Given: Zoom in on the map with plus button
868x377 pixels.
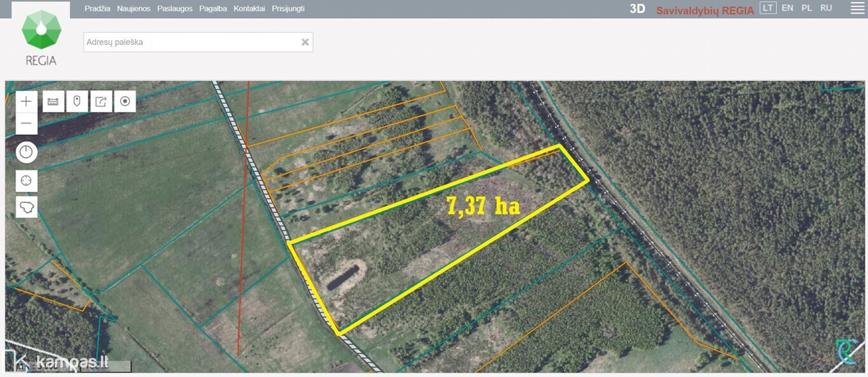Looking at the screenshot, I should tap(26, 101).
